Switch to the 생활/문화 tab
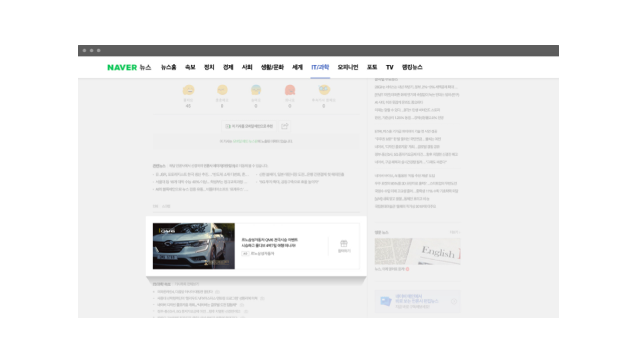This screenshot has height=364, width=637. click(x=272, y=67)
